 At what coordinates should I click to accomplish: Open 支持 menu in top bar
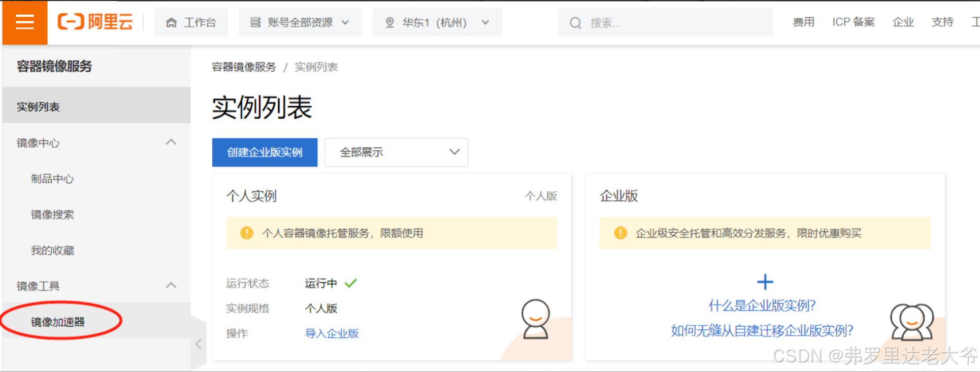pyautogui.click(x=942, y=22)
